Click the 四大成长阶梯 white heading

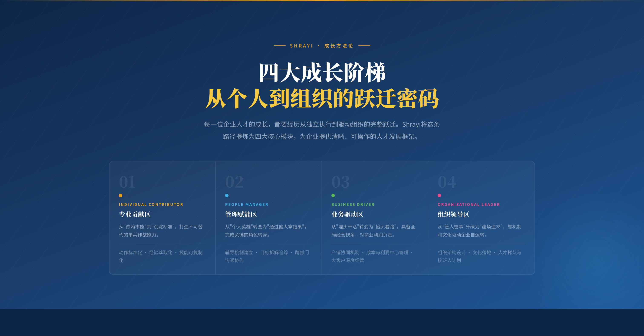pyautogui.click(x=322, y=73)
